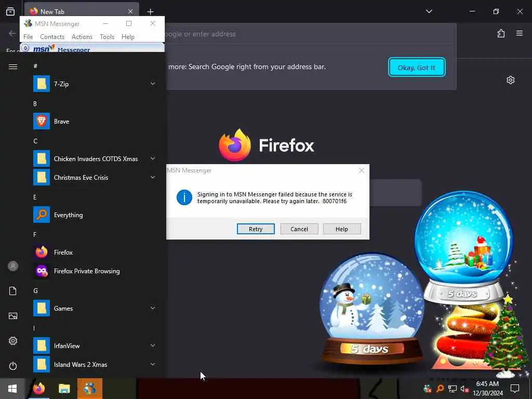Open the user account icon in Start
This screenshot has width=532, height=399.
(13, 266)
